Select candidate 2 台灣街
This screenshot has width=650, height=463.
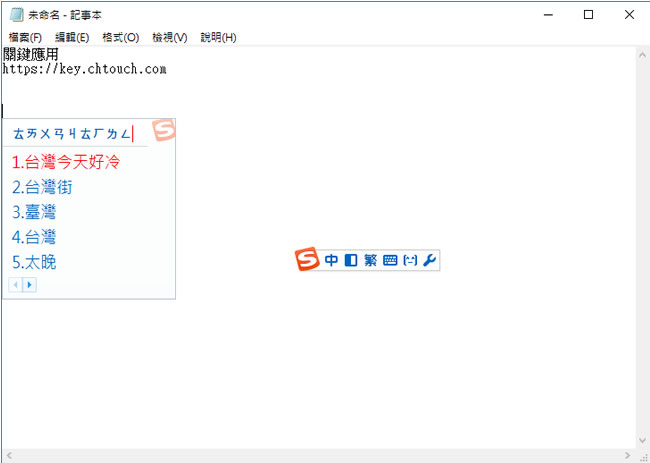[x=42, y=187]
